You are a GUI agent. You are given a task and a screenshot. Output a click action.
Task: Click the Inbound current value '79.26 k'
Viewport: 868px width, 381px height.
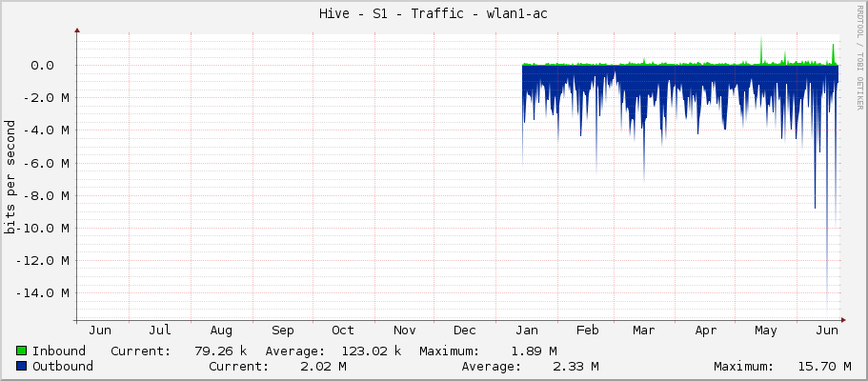tap(220, 351)
